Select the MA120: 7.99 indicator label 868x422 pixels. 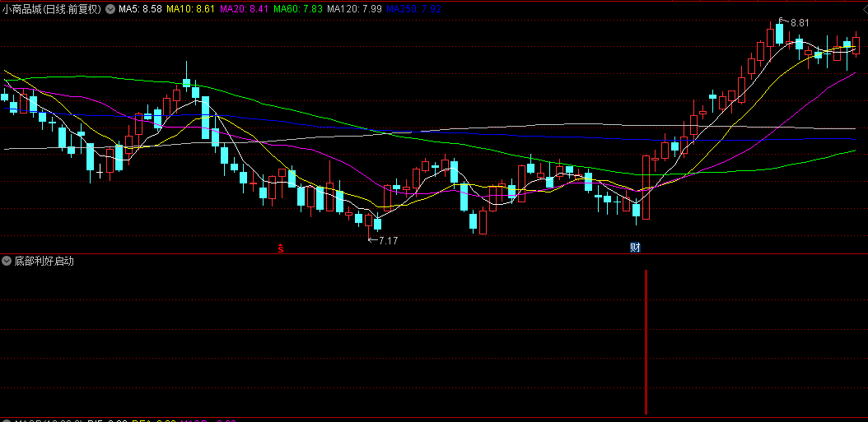click(354, 9)
